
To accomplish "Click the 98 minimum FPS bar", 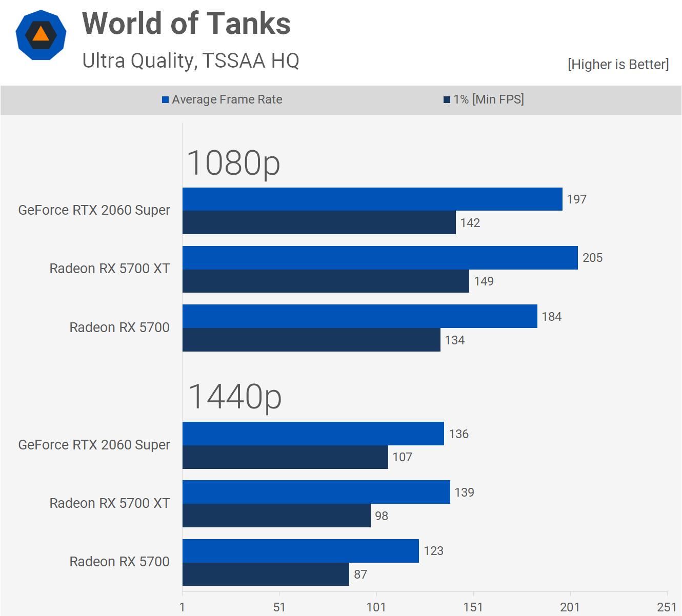I will point(276,516).
